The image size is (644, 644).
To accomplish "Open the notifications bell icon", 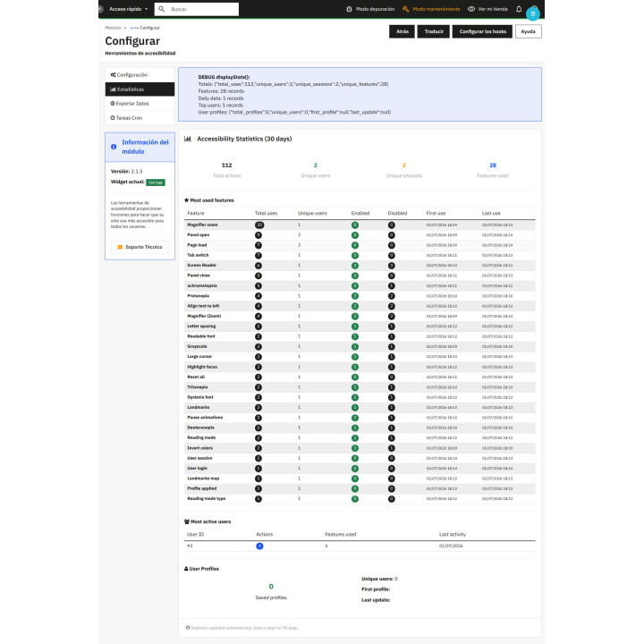I will click(519, 9).
